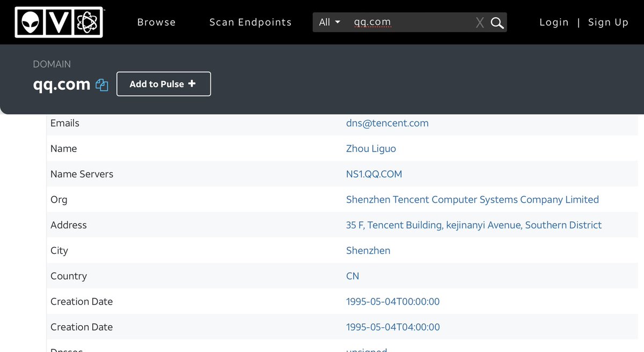Click the Zhou Liguo name link

tap(371, 148)
